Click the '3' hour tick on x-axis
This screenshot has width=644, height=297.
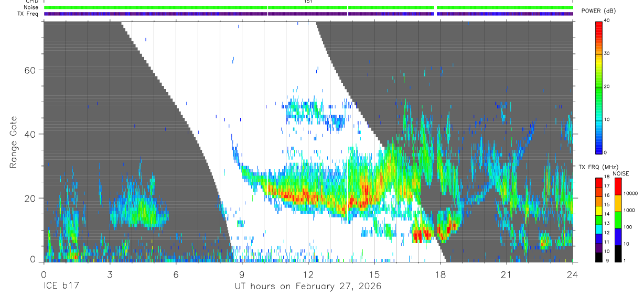pyautogui.click(x=110, y=274)
